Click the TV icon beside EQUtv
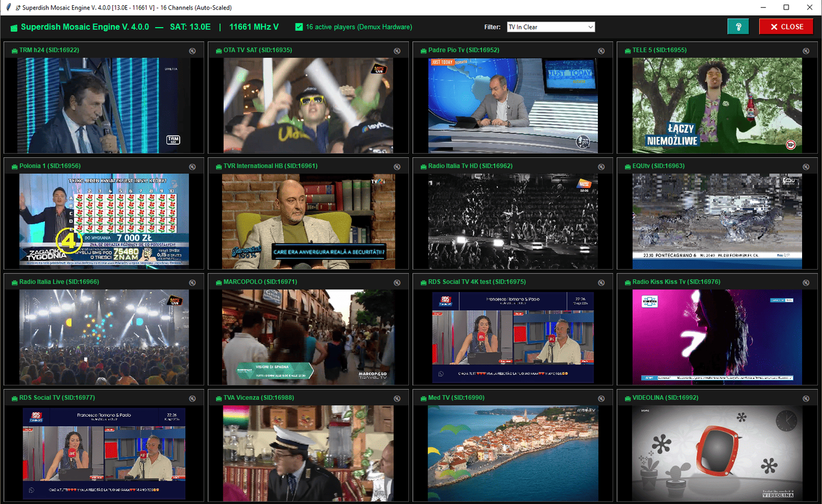Image resolution: width=822 pixels, height=504 pixels. click(x=627, y=166)
